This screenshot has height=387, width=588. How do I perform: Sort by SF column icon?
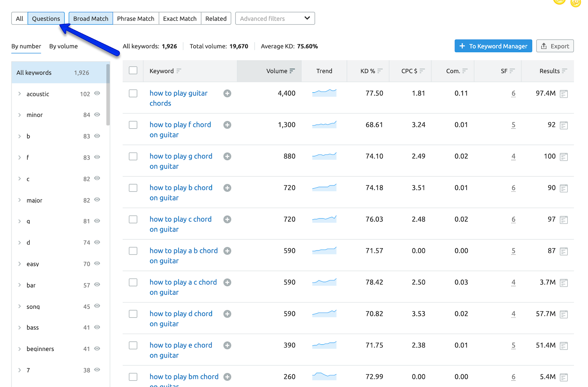512,71
